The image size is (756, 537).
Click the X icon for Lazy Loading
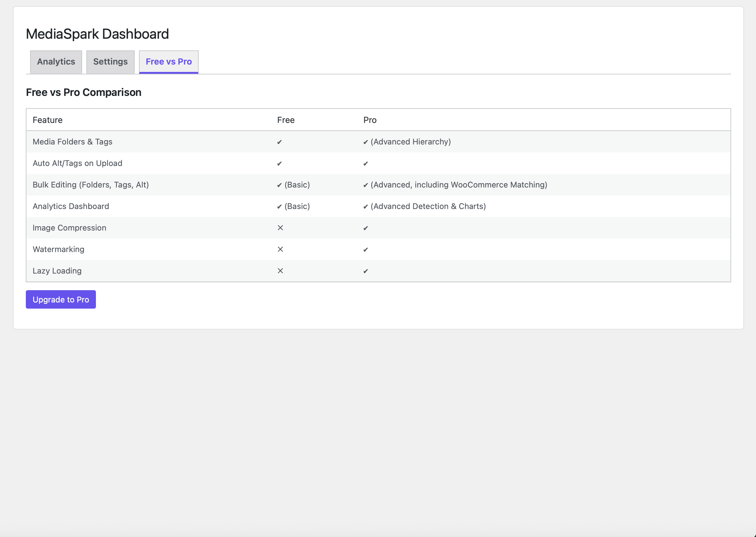point(280,271)
